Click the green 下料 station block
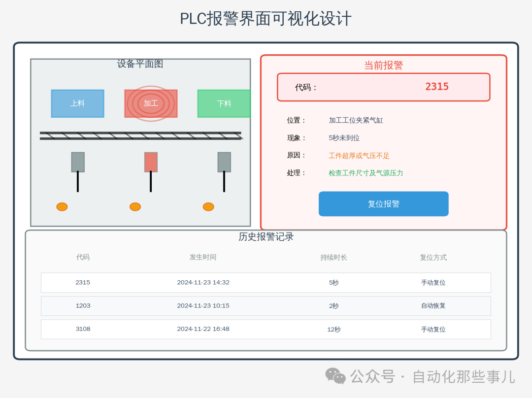 point(224,103)
